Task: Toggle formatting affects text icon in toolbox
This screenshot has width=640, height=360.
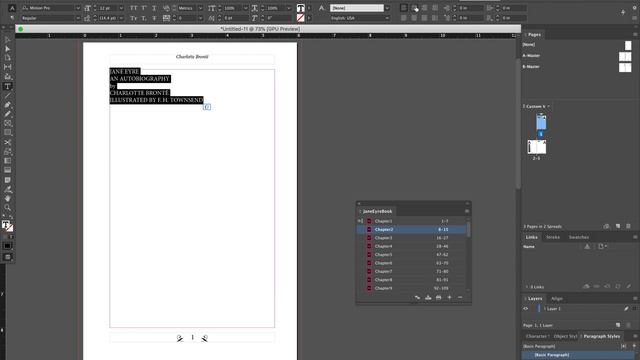Action: click(11, 237)
